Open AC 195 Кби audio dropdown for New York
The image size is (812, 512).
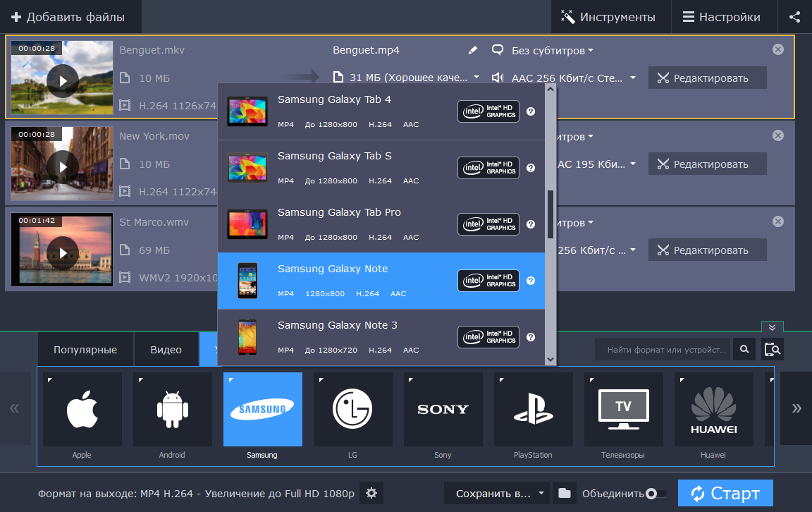pos(596,164)
